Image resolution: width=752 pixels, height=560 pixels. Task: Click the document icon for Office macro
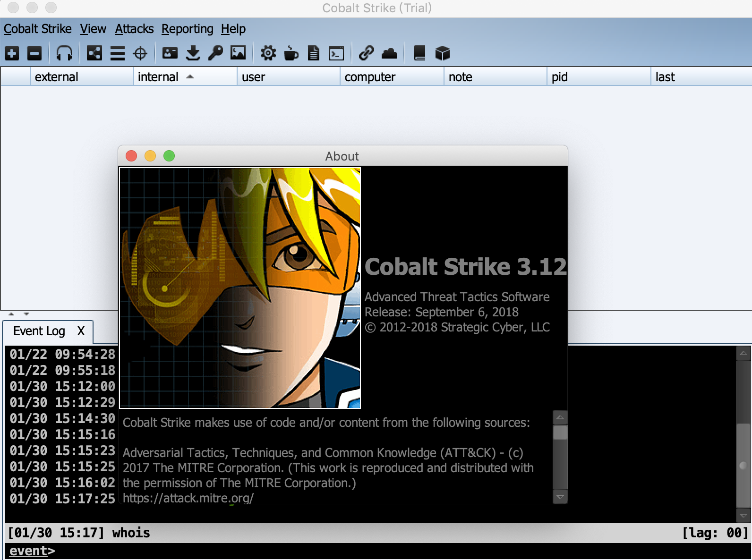tap(314, 53)
